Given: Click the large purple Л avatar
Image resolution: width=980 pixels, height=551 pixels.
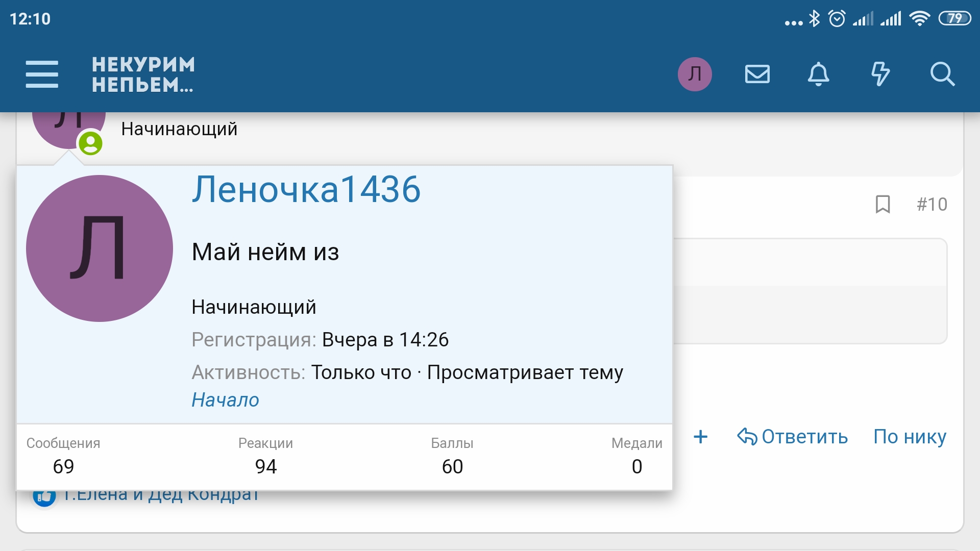Looking at the screenshot, I should (x=100, y=248).
